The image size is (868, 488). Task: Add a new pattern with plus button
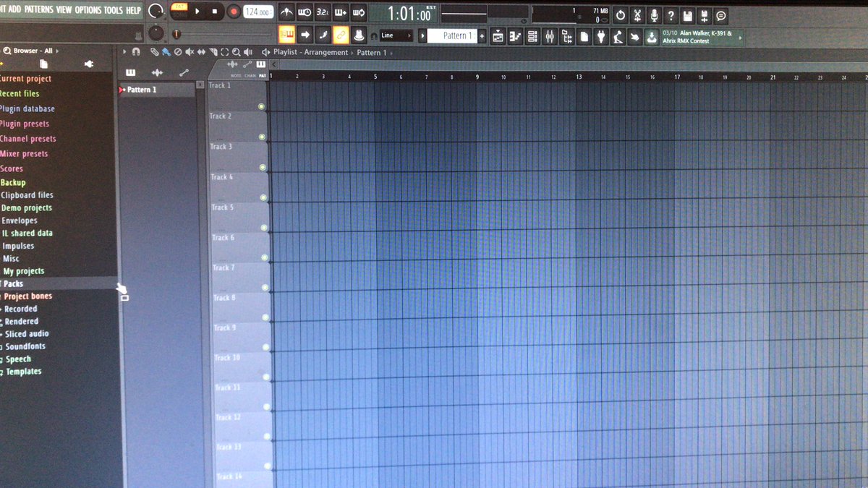coord(482,35)
